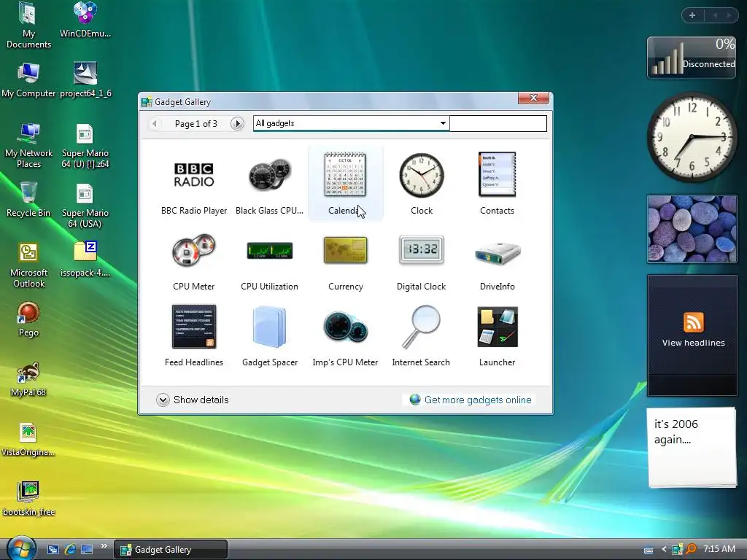Choose the Calendar gadget icon

345,184
